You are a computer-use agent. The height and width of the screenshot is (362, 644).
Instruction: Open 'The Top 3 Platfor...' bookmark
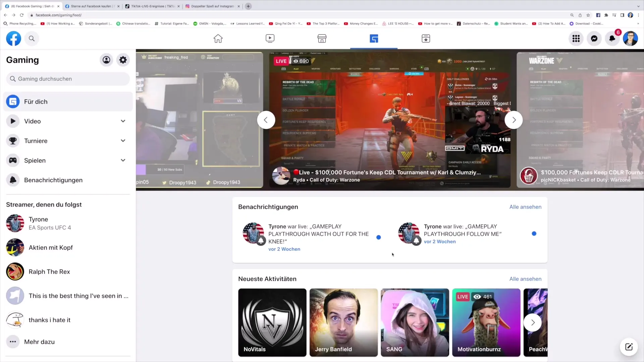pyautogui.click(x=323, y=23)
